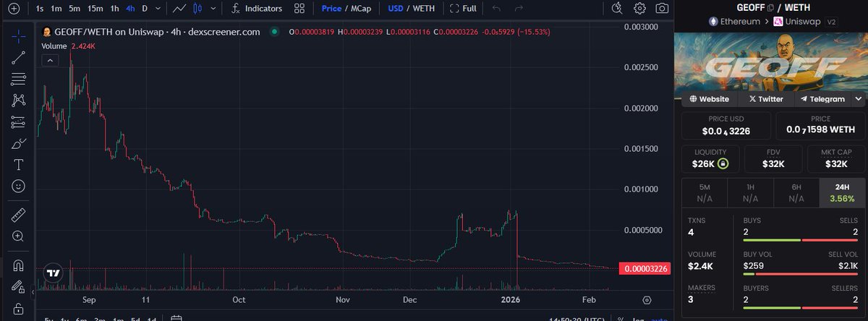Switch stats to 6H tab
This screenshot has height=321, width=868.
click(796, 192)
